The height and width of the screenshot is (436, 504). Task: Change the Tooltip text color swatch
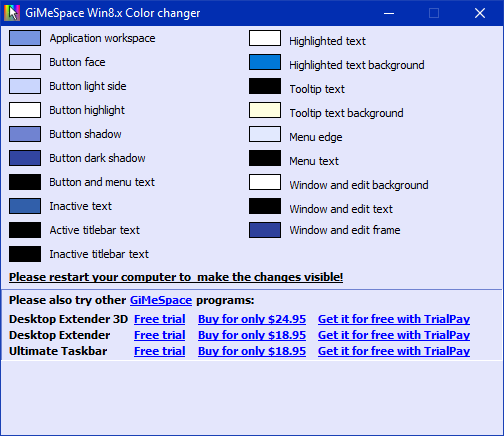tap(265, 86)
